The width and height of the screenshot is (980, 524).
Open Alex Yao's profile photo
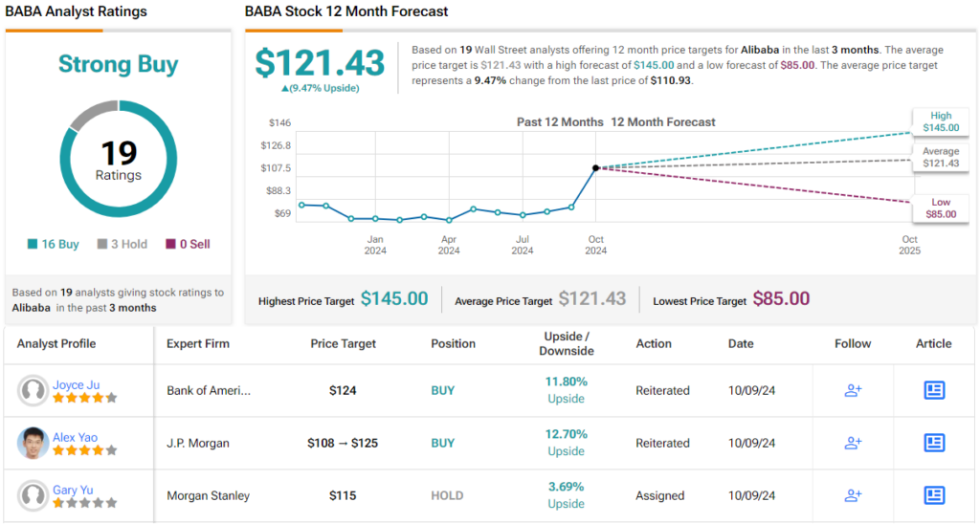(33, 444)
